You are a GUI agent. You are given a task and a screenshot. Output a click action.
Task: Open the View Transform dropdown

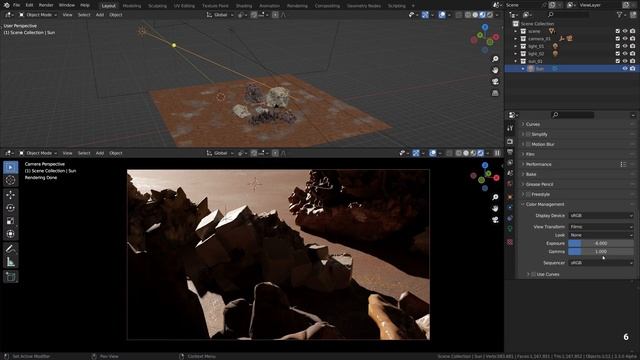[x=601, y=227]
